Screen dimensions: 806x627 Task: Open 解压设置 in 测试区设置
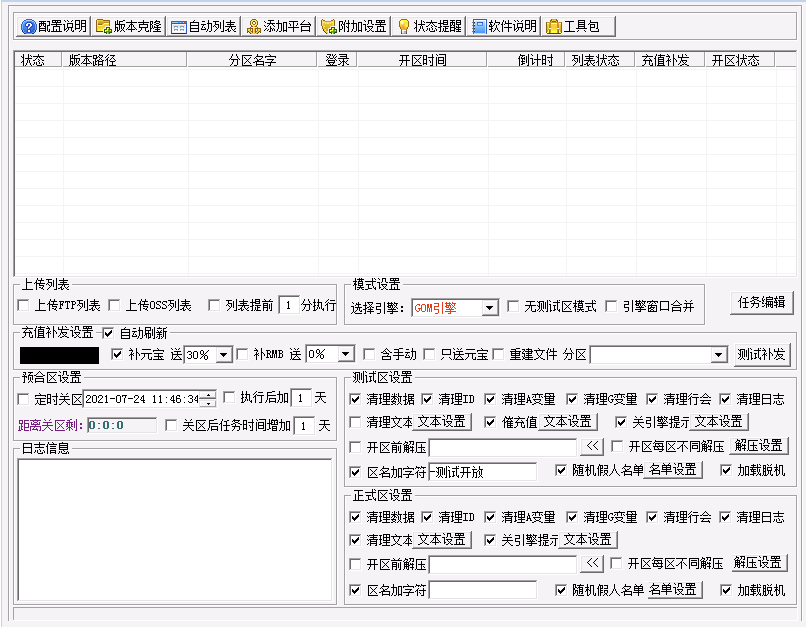759,446
